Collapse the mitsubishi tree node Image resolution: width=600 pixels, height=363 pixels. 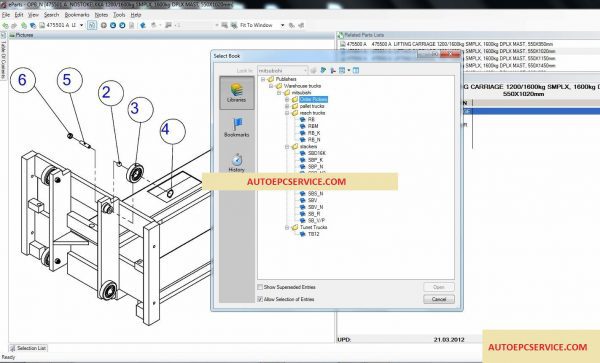point(279,93)
